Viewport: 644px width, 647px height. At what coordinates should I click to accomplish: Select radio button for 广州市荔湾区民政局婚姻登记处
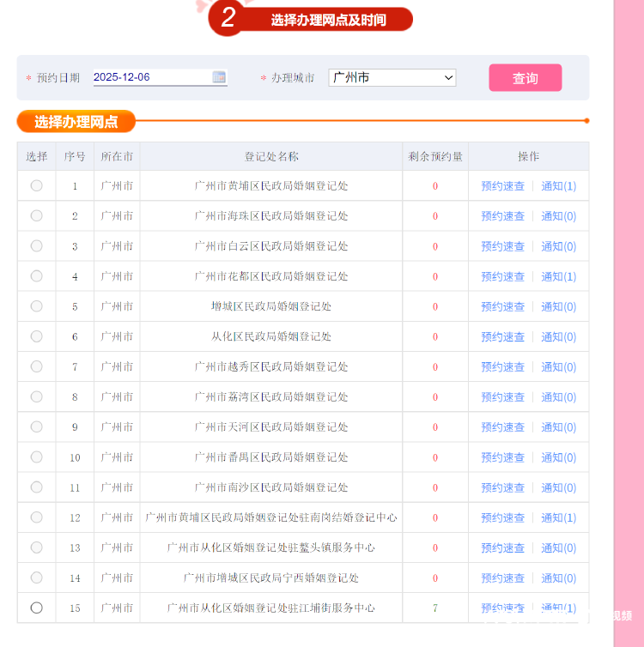point(36,396)
